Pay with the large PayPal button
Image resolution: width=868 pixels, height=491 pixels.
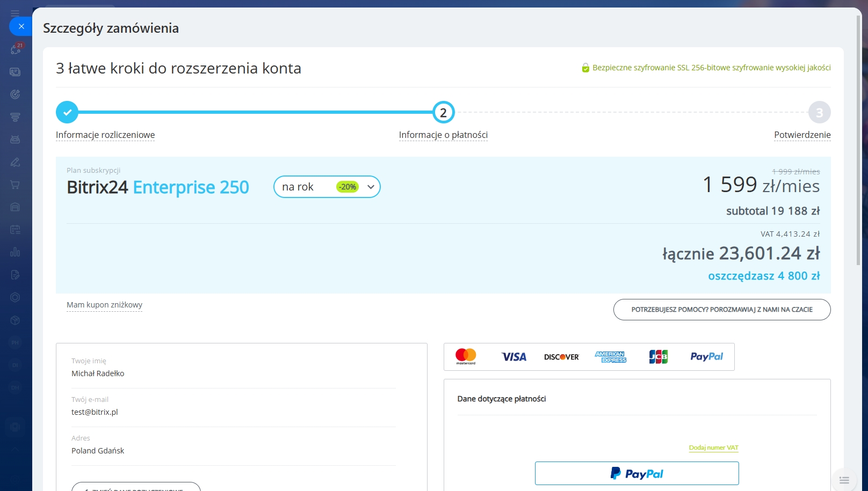click(637, 473)
